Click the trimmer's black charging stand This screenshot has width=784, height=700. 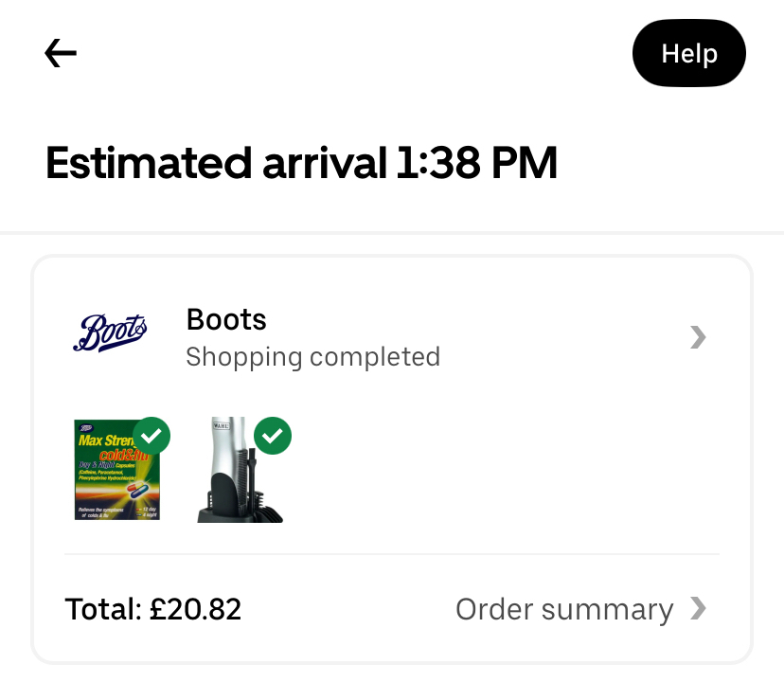(227, 505)
